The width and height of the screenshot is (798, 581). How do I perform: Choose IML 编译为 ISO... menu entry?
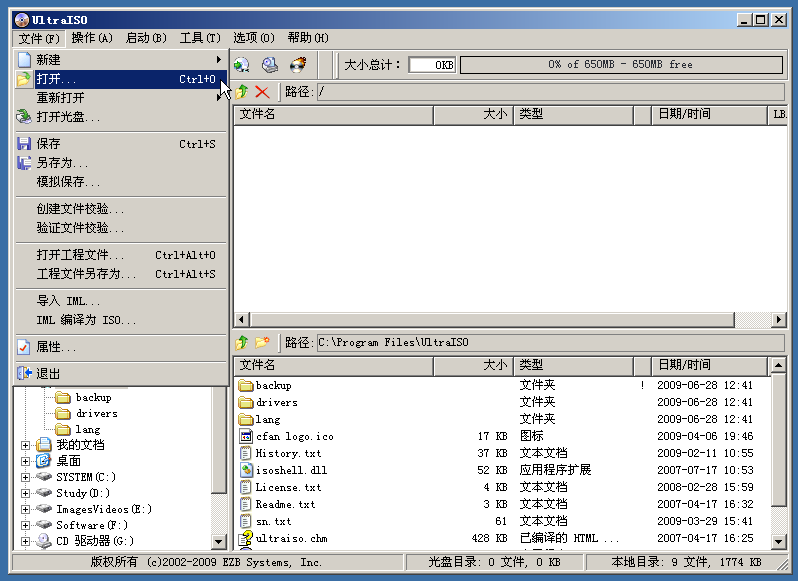pyautogui.click(x=121, y=320)
